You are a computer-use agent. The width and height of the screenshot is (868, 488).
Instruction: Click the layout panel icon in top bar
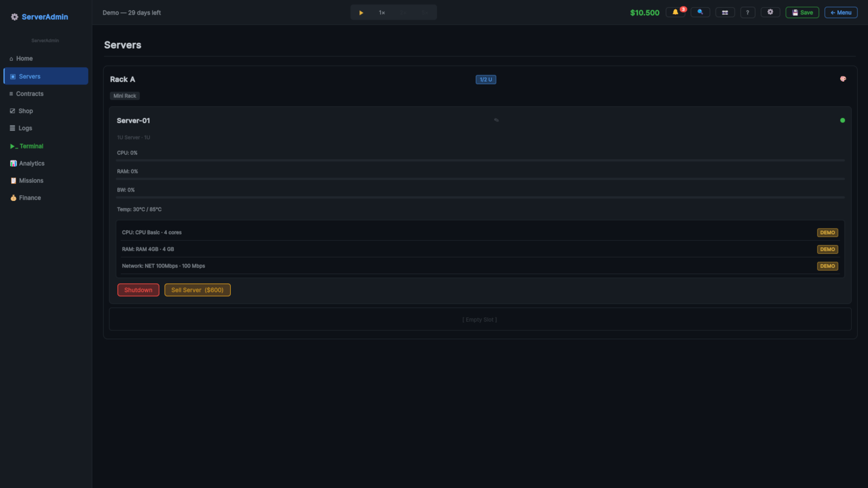725,12
